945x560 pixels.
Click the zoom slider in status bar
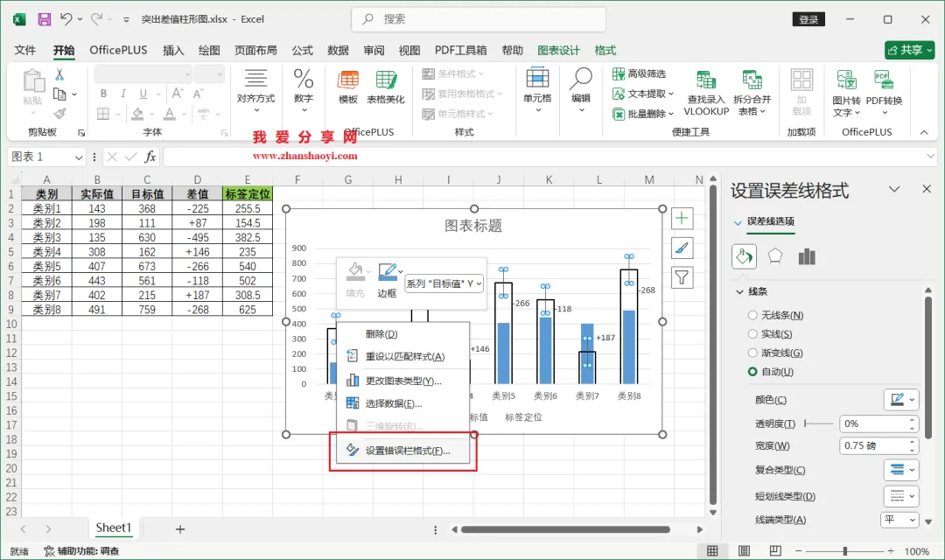(x=844, y=551)
